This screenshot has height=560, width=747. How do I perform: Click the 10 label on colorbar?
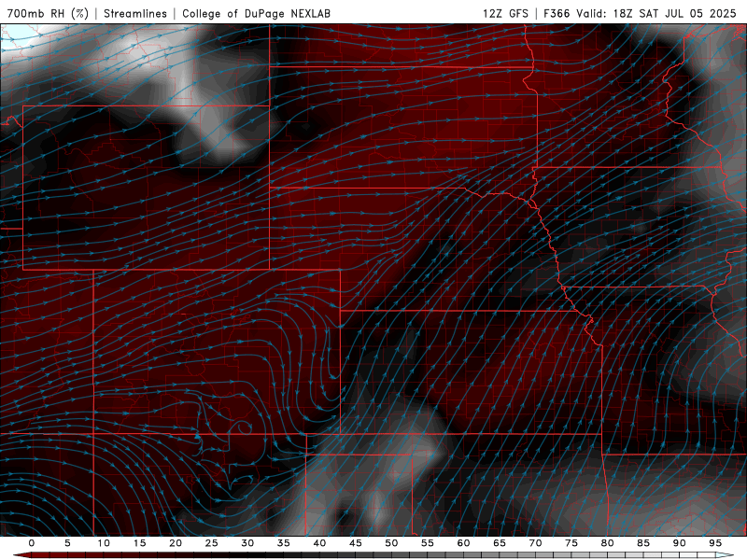104,543
